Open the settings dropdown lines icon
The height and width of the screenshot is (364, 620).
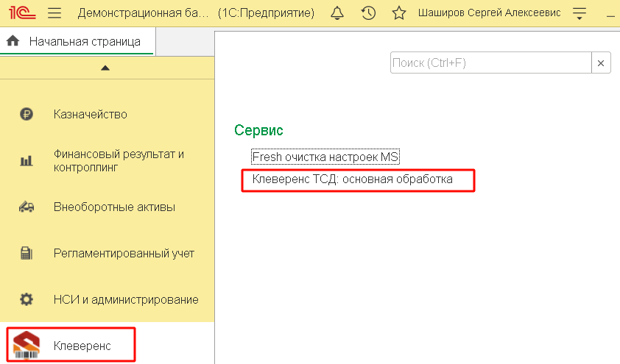(580, 13)
